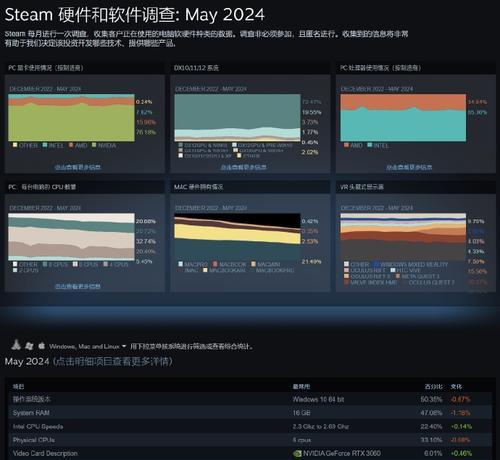Click the 'DX10/11/12 系统' panel title
This screenshot has width=500, height=460.
tap(196, 68)
